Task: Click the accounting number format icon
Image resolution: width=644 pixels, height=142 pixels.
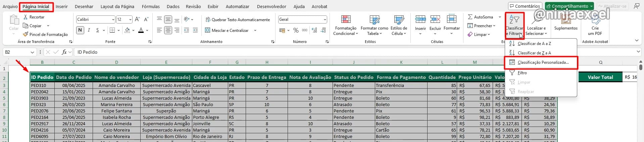Action: [282, 30]
